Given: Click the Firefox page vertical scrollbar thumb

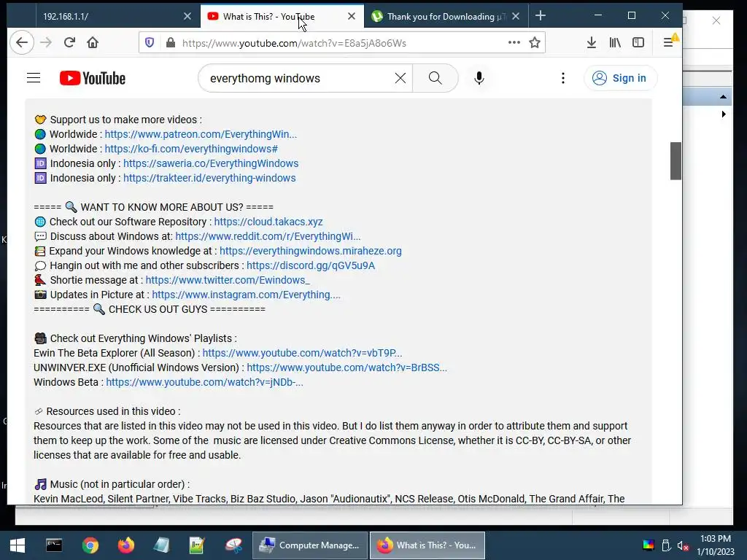Looking at the screenshot, I should [676, 160].
